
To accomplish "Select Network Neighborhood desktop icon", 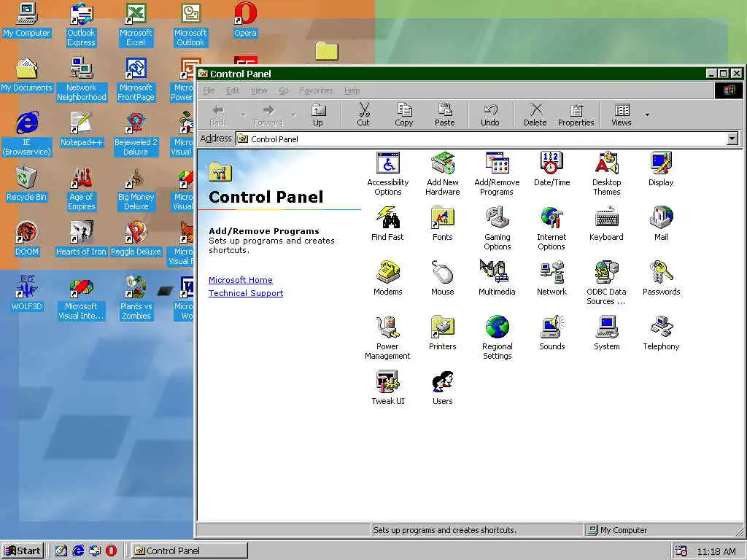I will click(x=82, y=79).
